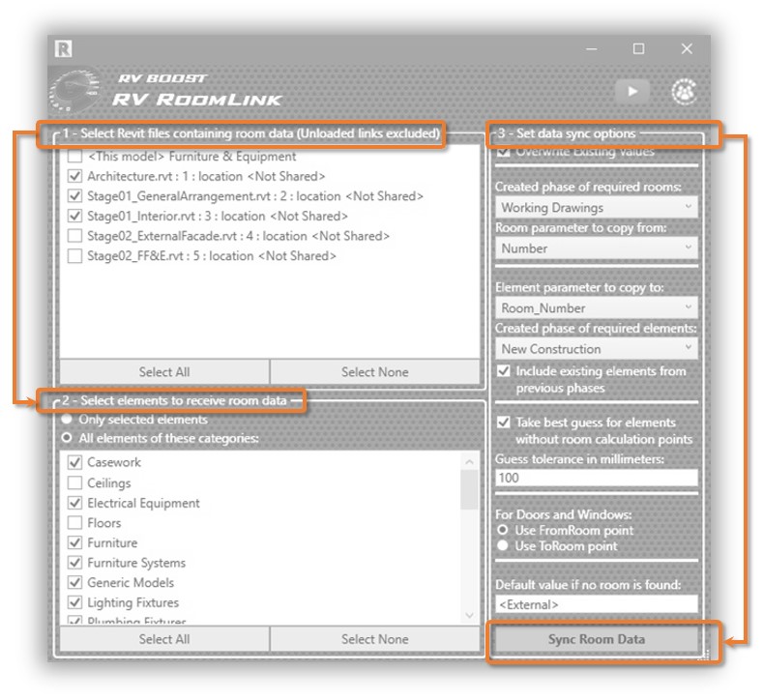Uncheck Generic Models category
The image size is (763, 700).
pyautogui.click(x=74, y=583)
